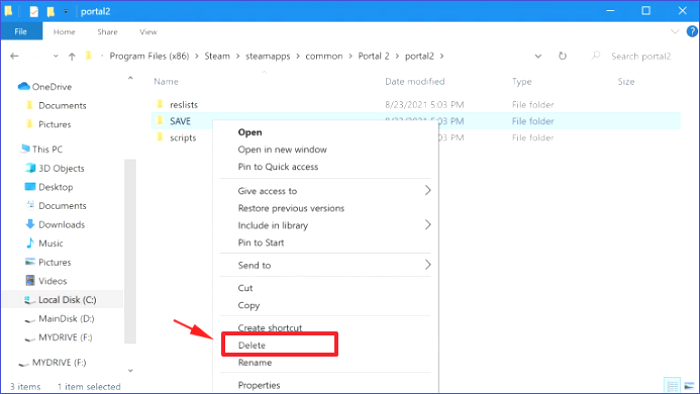Screen dimensions: 700x394
Task: Switch to the Home ribbon tab
Action: click(64, 32)
